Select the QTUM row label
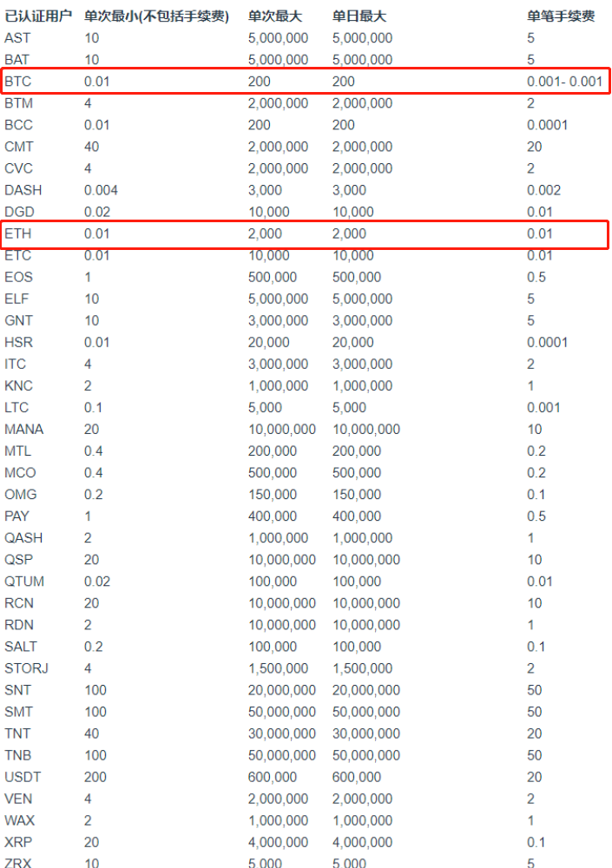The width and height of the screenshot is (612, 868). pyautogui.click(x=23, y=582)
